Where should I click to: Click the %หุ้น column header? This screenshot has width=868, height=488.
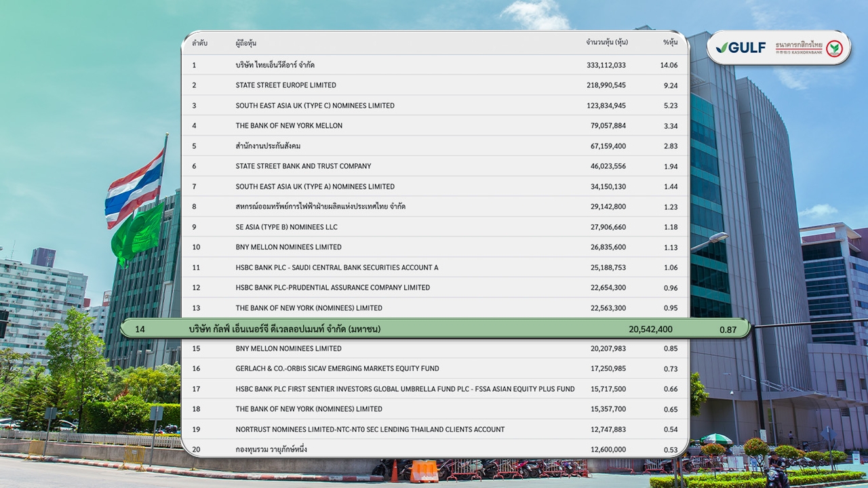pos(670,43)
